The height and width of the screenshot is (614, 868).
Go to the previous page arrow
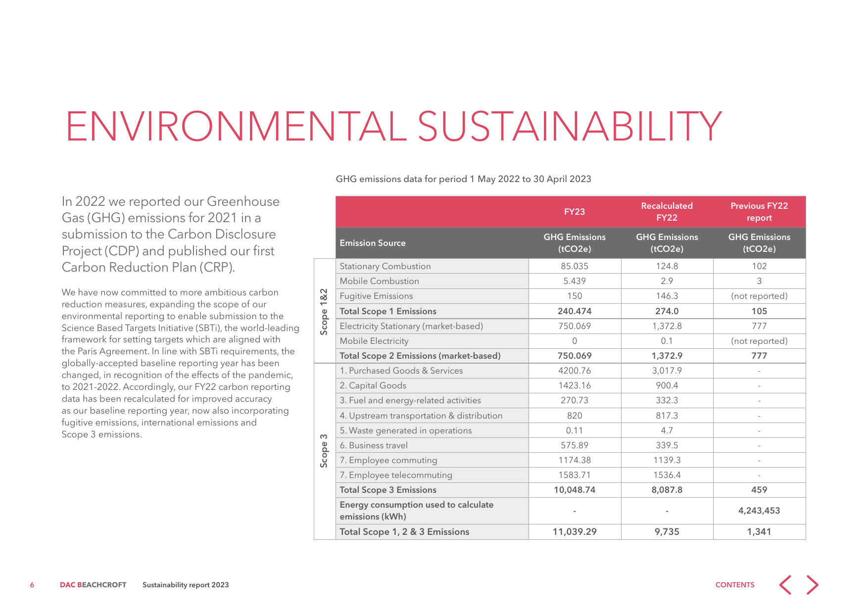coord(785,585)
